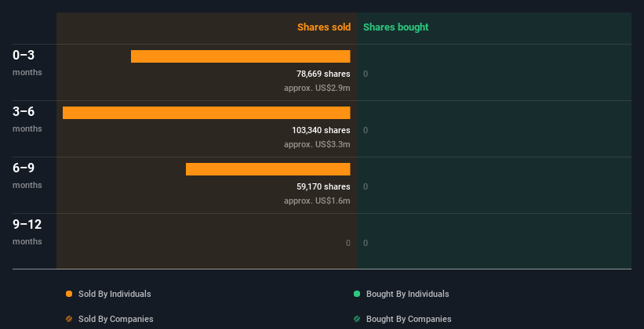Click the striped Bought By Companies legend dot
The height and width of the screenshot is (329, 644).
(x=357, y=319)
